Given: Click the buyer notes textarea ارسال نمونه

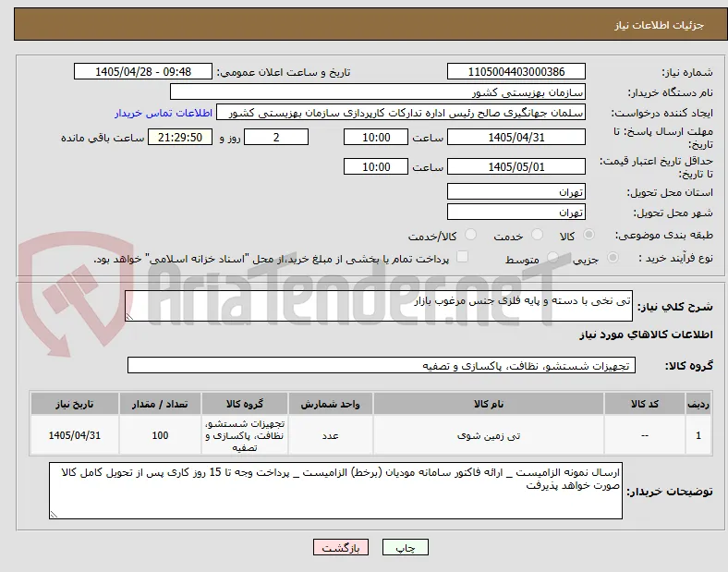Looking at the screenshot, I should pyautogui.click(x=335, y=491).
